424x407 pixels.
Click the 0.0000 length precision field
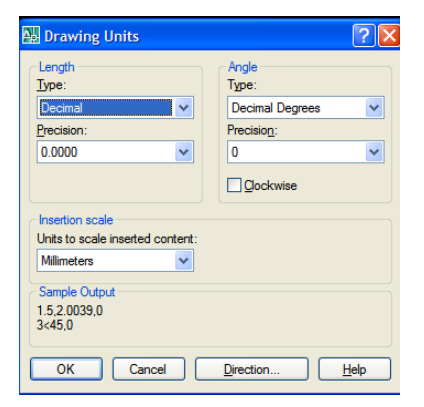click(x=115, y=152)
